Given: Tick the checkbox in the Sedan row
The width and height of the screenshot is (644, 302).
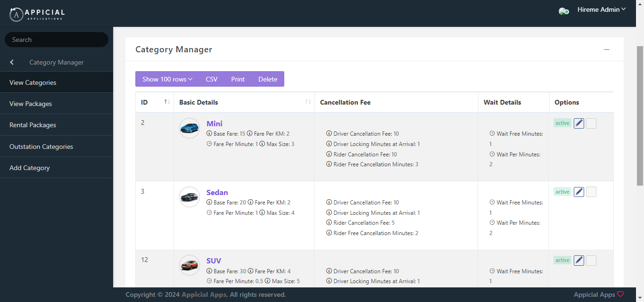Looking at the screenshot, I should pyautogui.click(x=591, y=192).
